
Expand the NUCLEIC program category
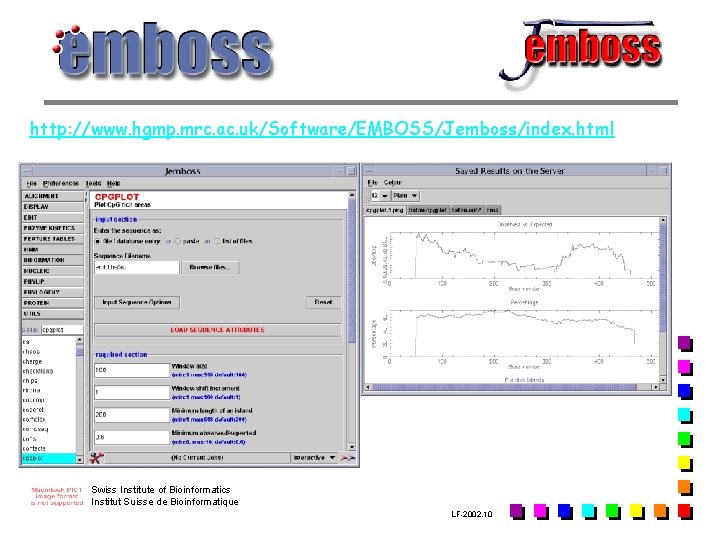(53, 271)
